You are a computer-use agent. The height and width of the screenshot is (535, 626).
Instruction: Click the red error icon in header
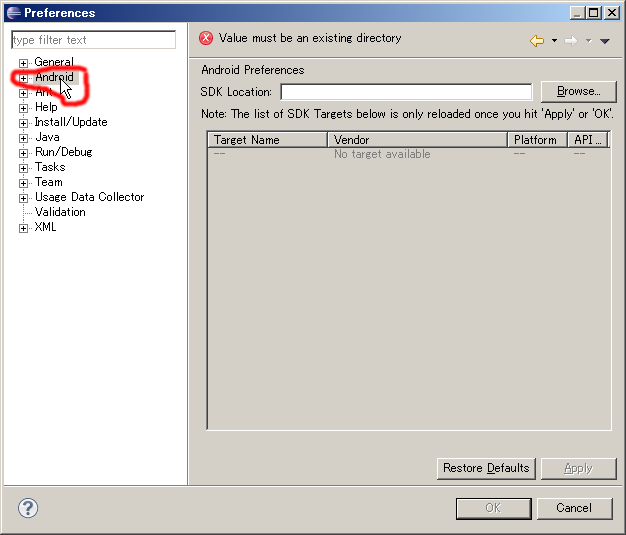click(x=206, y=38)
